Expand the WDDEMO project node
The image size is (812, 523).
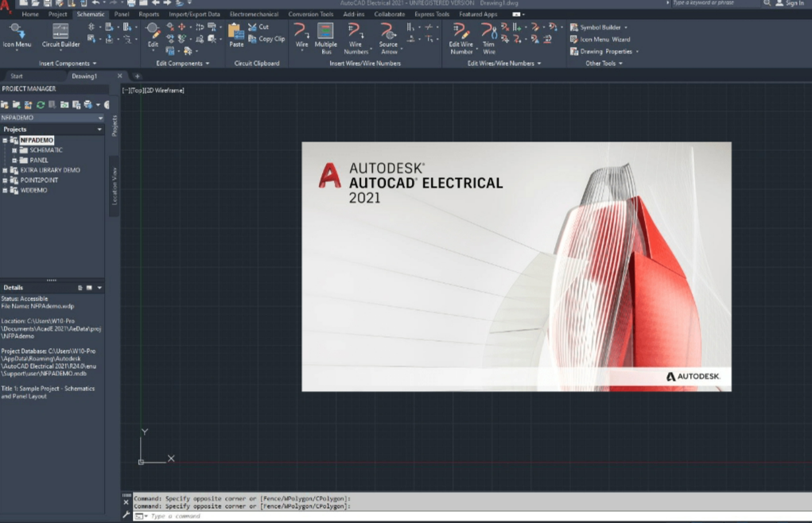(5, 191)
